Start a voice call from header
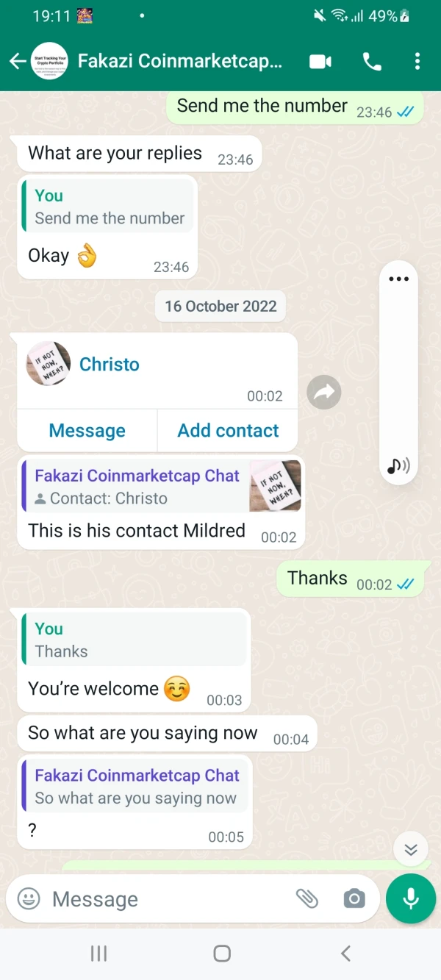The width and height of the screenshot is (441, 980). [372, 62]
